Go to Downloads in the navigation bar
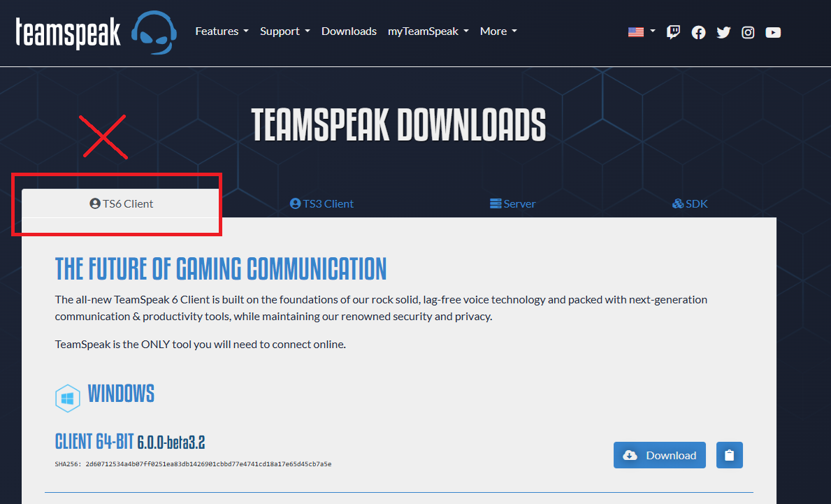 (349, 31)
